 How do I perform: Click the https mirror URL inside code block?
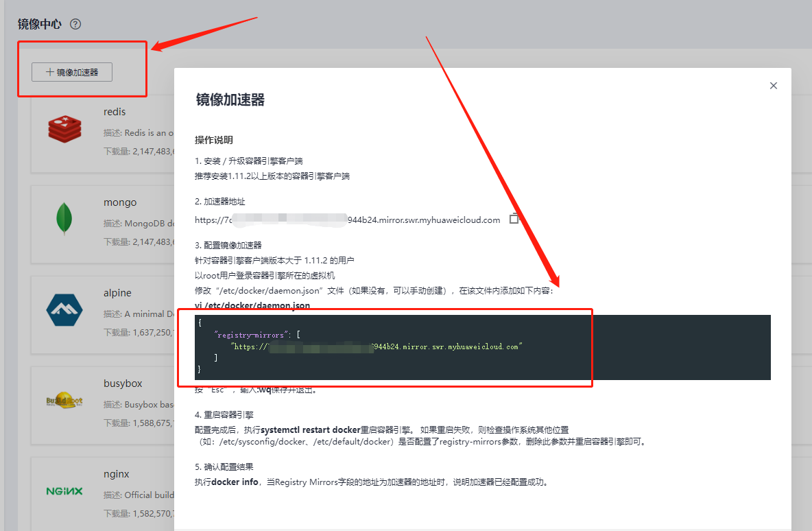[377, 346]
